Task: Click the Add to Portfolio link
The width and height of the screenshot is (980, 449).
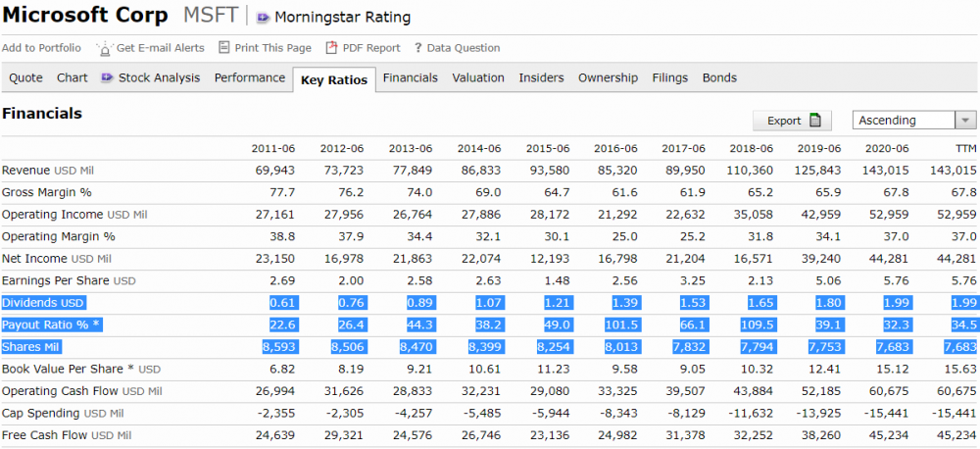Action: coord(41,47)
